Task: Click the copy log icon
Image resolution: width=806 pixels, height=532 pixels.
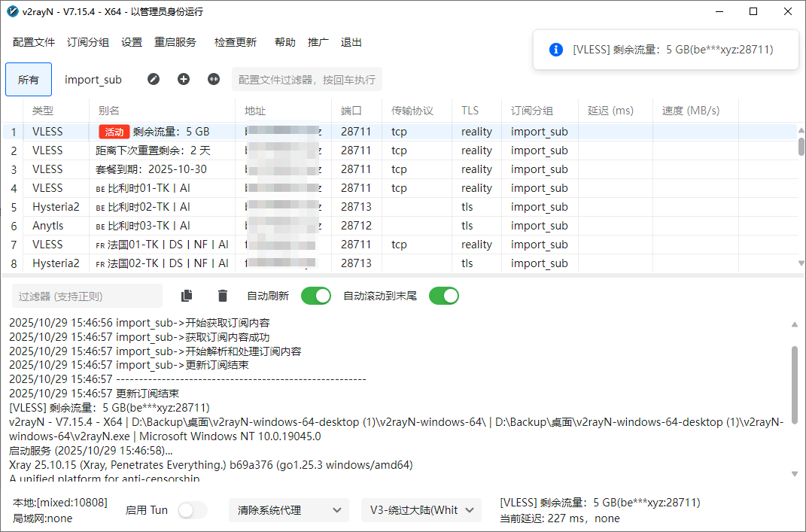Action: point(187,296)
